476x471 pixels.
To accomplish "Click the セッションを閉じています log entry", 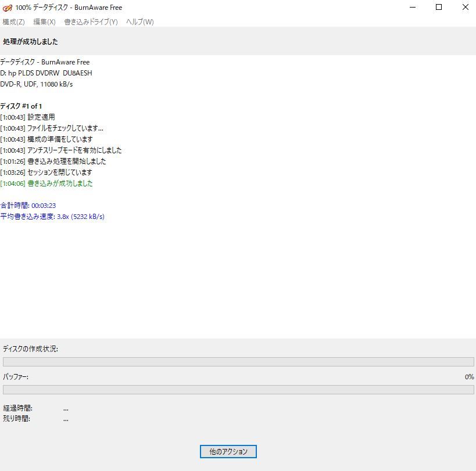I will (x=46, y=172).
